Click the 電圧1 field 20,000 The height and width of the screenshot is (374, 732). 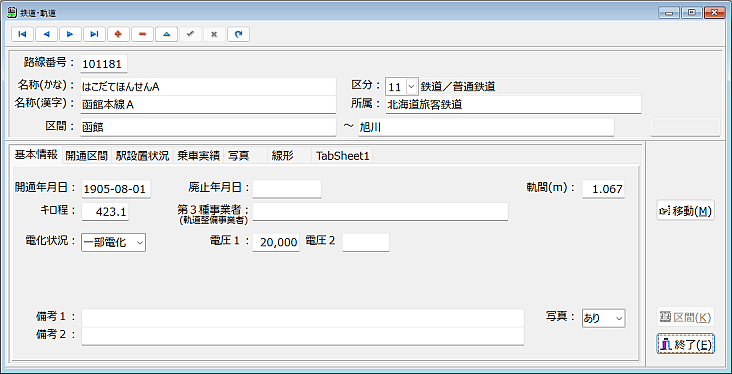(276, 242)
